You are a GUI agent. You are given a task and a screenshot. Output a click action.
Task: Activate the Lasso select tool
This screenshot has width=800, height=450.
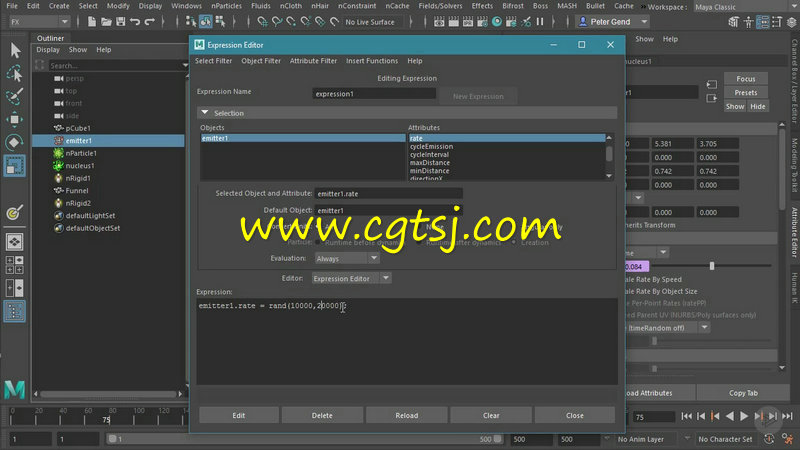tap(15, 74)
